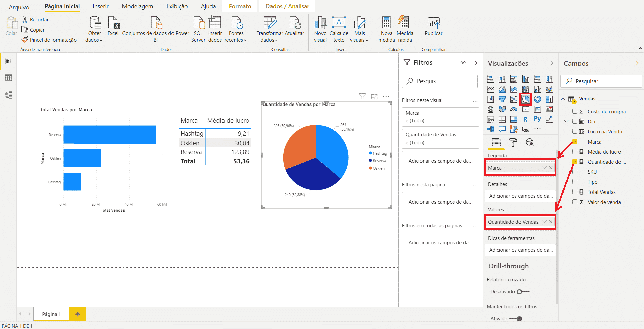Collapse the Vendas table in Campos
The image size is (644, 329).
(563, 99)
